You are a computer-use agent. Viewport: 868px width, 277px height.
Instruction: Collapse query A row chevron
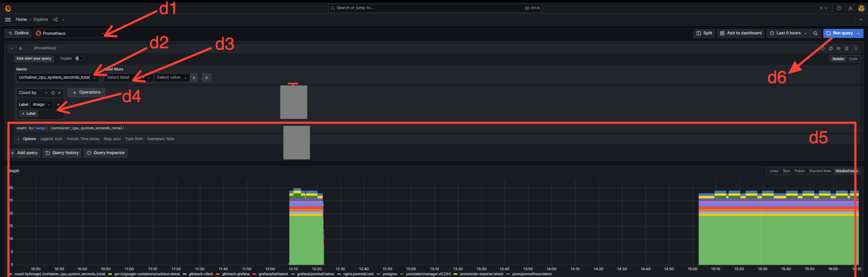click(x=12, y=48)
